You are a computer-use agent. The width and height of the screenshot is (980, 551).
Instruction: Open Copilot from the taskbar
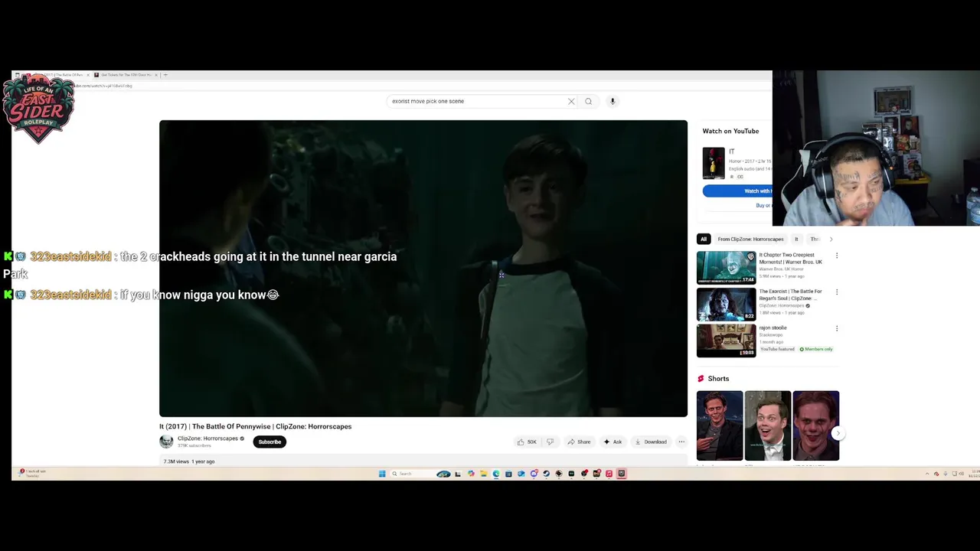click(471, 474)
